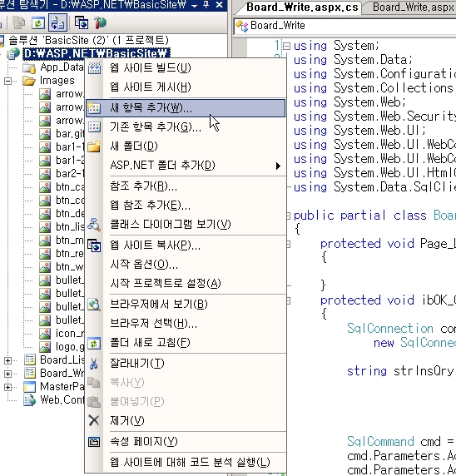Image resolution: width=456 pixels, height=476 pixels.
Task: Select '제거(V)' menu entry
Action: [186, 421]
